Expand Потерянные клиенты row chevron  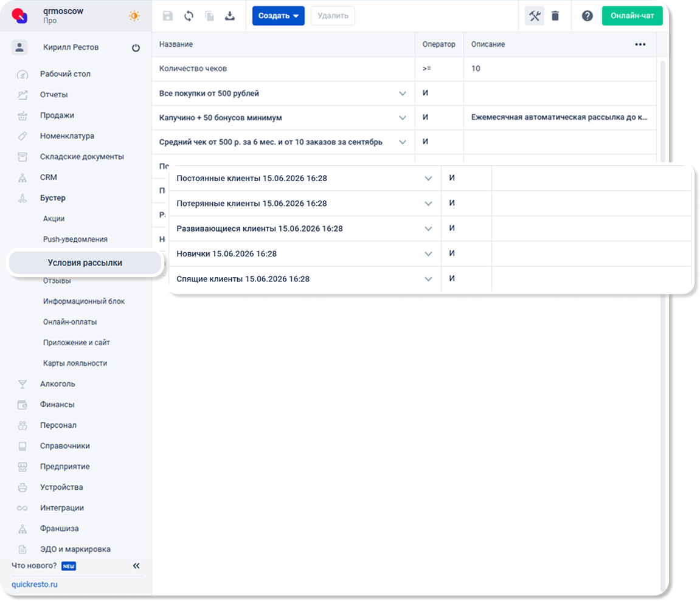click(428, 204)
